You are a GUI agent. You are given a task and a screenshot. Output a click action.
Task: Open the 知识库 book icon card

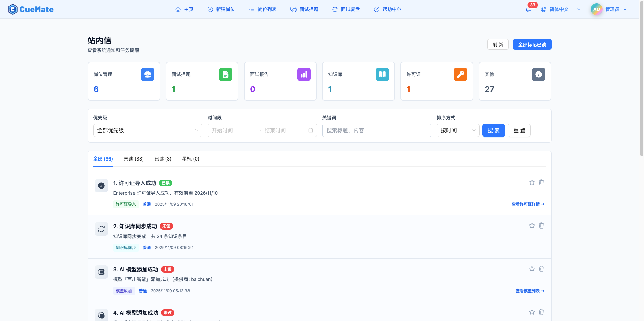coord(382,74)
